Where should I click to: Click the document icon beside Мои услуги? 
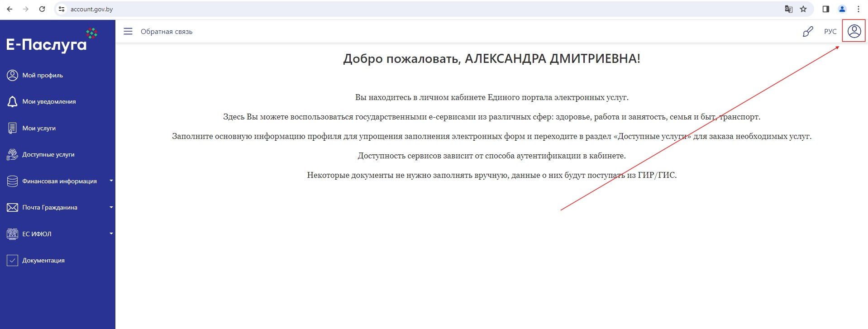coord(12,128)
